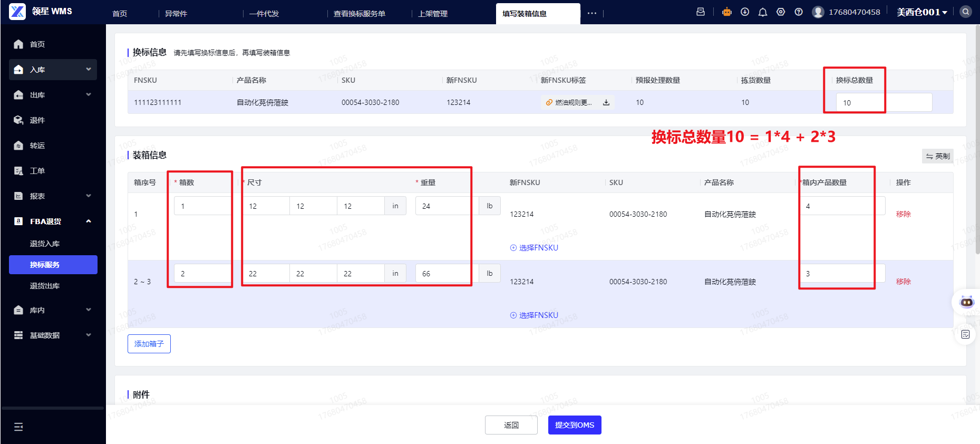The height and width of the screenshot is (444, 980).
Task: Expand the 出库 sidebar menu
Action: [53, 95]
